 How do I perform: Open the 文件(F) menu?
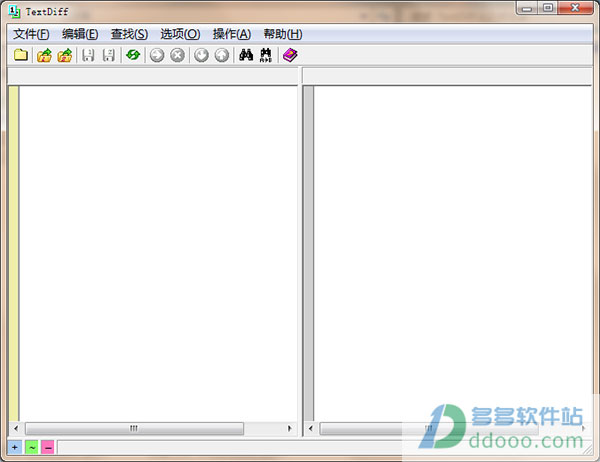31,34
